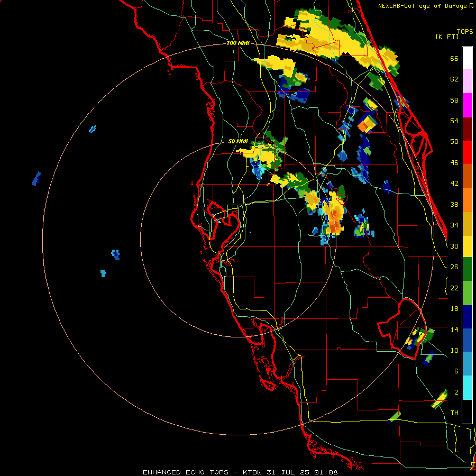
Task: Click the TOPS legend heading
Action: [x=465, y=32]
